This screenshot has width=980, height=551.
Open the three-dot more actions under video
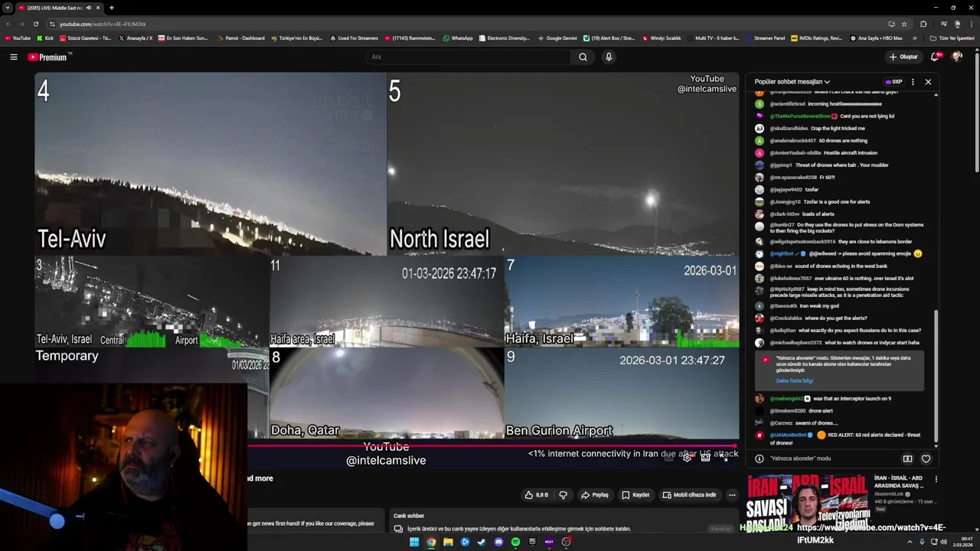pos(732,495)
